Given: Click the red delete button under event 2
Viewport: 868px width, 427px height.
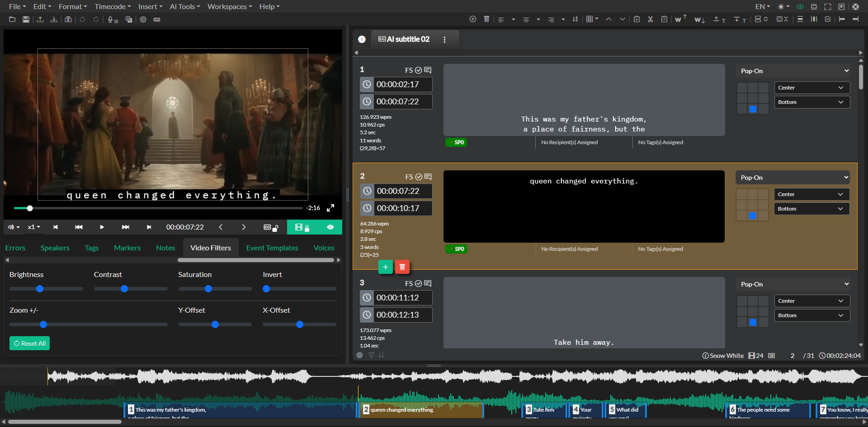Looking at the screenshot, I should (x=402, y=267).
